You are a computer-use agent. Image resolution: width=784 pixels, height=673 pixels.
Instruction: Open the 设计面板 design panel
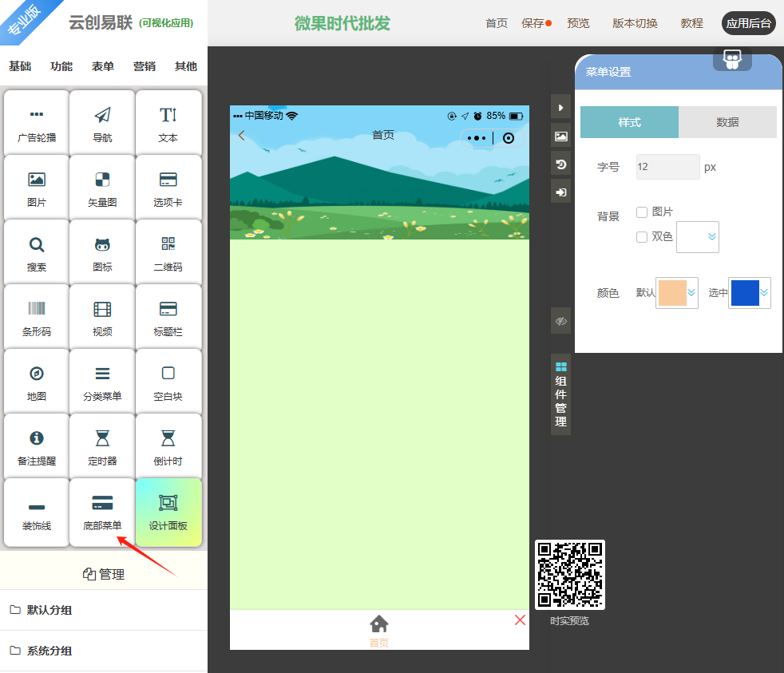pos(168,511)
